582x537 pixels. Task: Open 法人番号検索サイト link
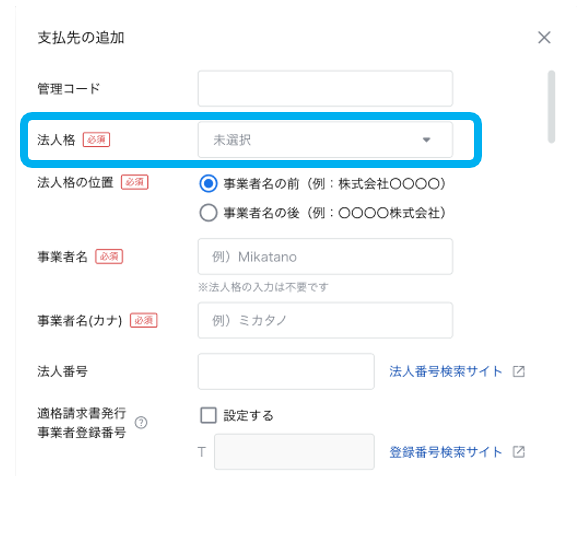[445, 371]
